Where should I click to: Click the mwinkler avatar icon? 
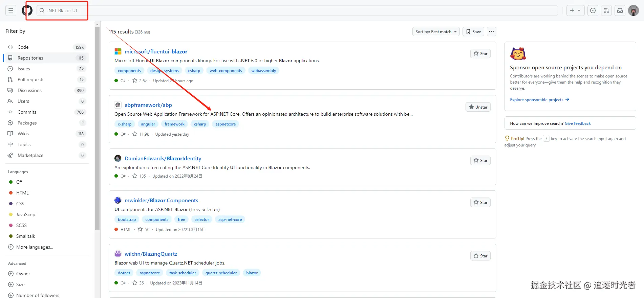[x=118, y=200]
